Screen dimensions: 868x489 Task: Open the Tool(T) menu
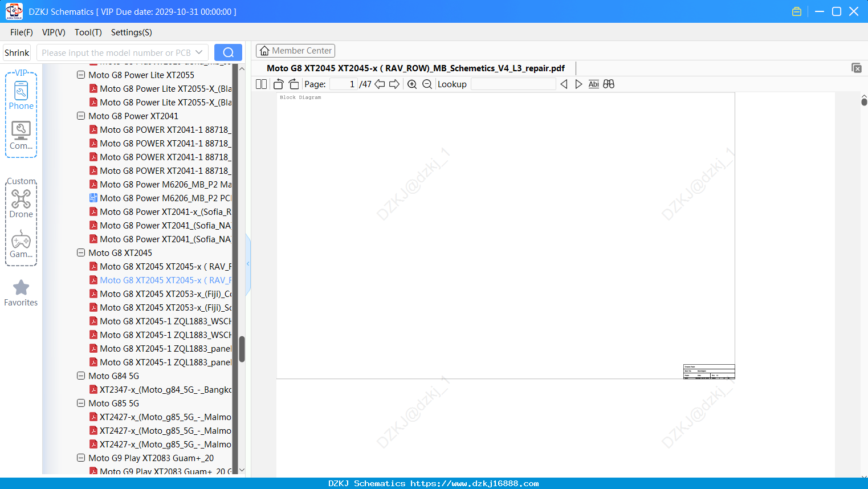88,32
